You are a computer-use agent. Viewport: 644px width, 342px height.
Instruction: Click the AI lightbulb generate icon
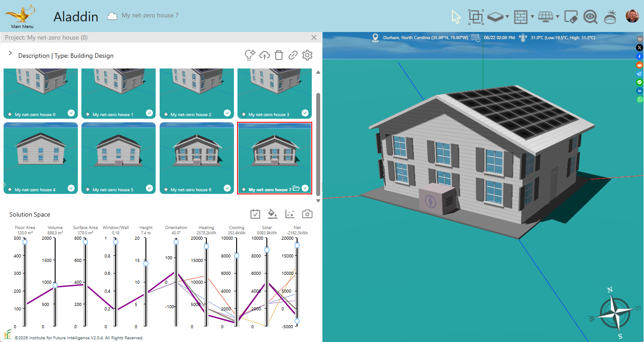tap(250, 55)
